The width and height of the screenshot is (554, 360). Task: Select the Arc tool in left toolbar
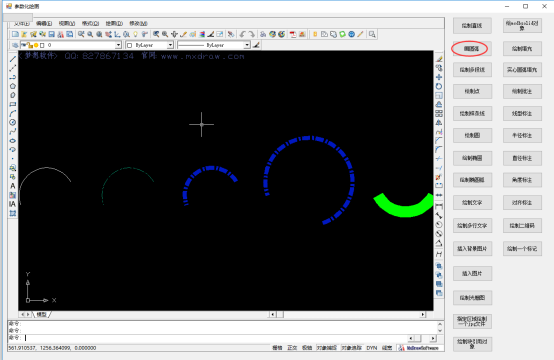point(13,113)
